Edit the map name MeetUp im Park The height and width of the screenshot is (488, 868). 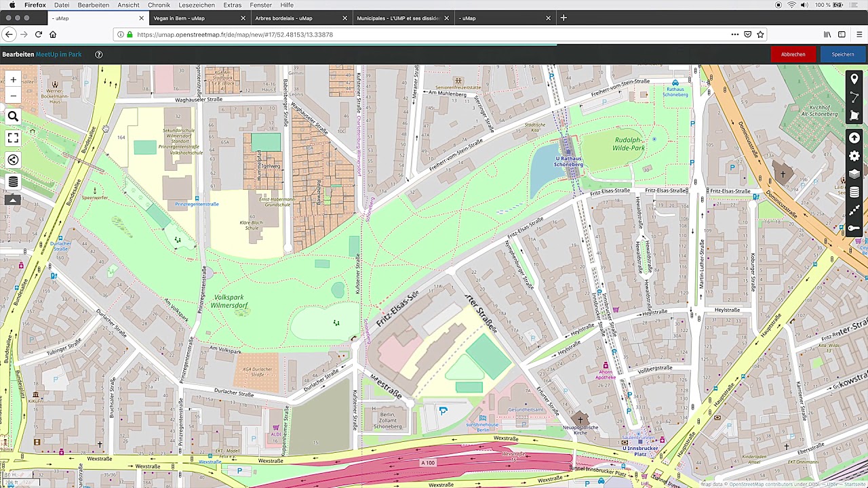point(58,54)
